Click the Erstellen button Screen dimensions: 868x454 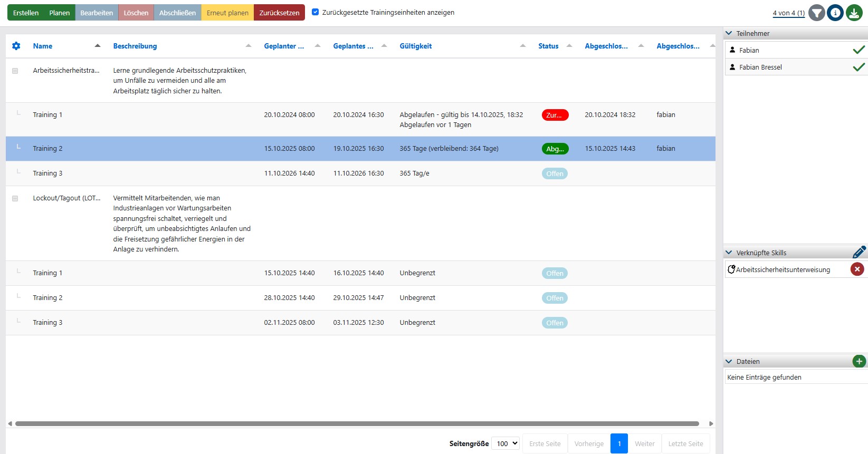[26, 13]
